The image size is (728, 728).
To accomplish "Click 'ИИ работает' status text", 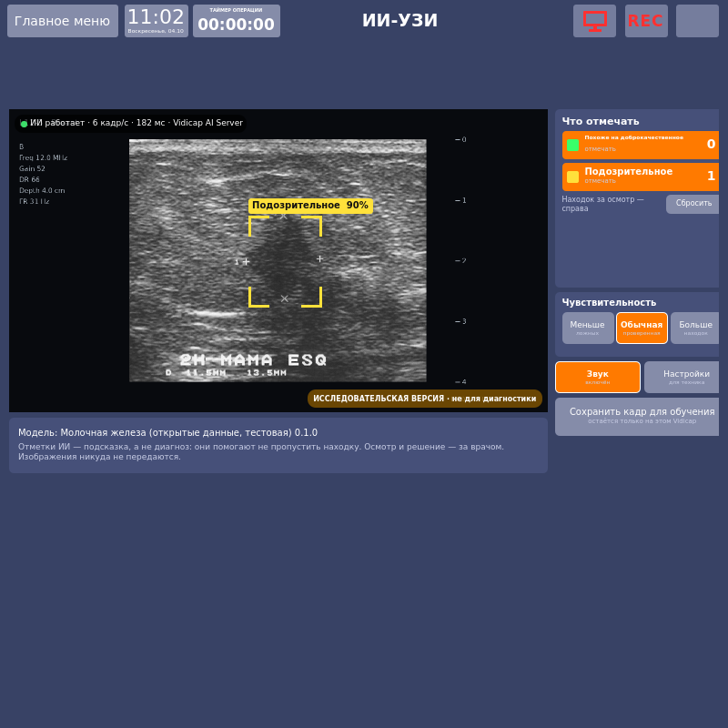I will pos(57,123).
